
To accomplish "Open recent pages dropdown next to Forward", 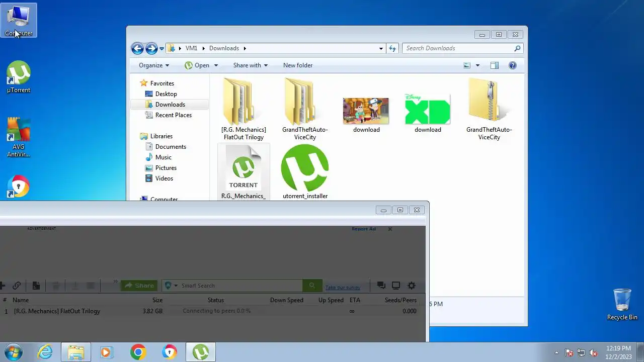I will click(x=162, y=49).
